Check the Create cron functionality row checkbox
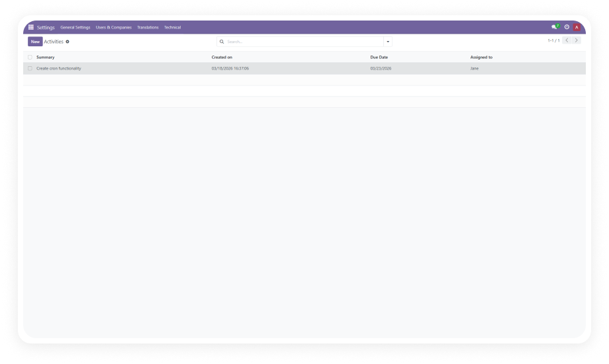 point(30,68)
